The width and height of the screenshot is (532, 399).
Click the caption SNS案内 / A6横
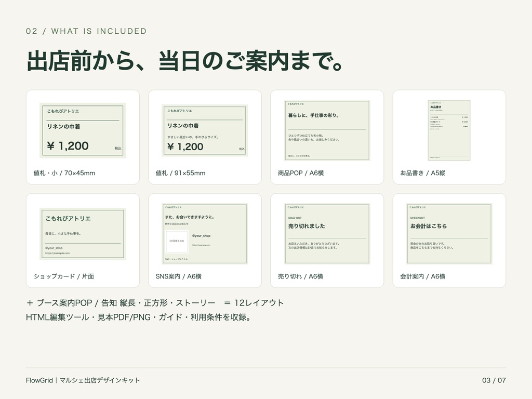179,276
